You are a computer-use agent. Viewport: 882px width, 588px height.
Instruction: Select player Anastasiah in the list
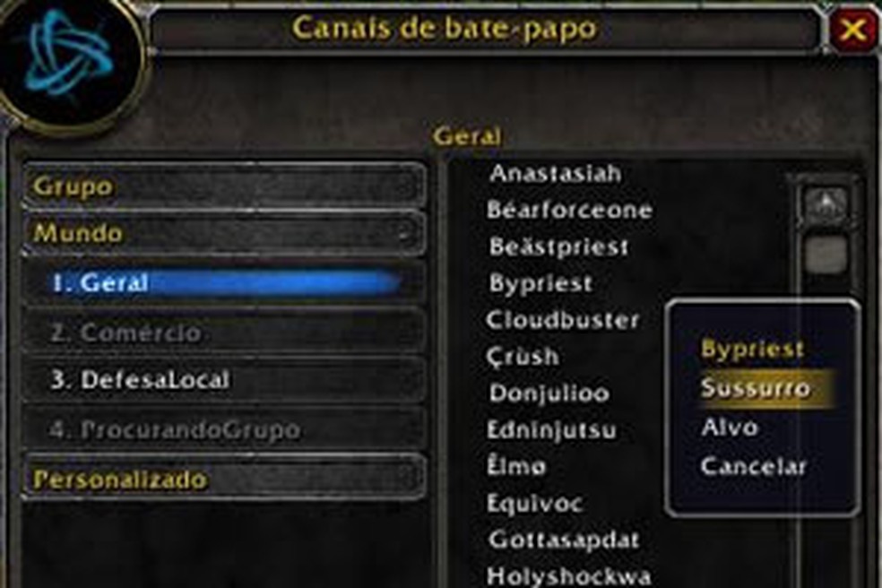555,173
